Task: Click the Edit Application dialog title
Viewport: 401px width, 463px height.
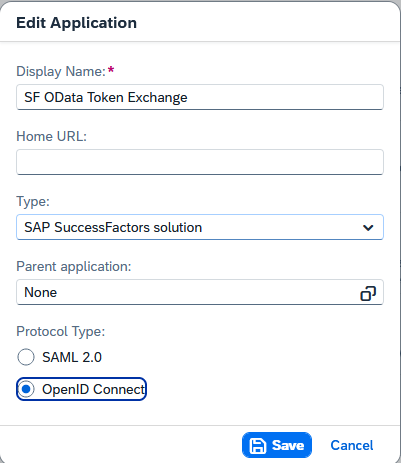Action: (77, 23)
